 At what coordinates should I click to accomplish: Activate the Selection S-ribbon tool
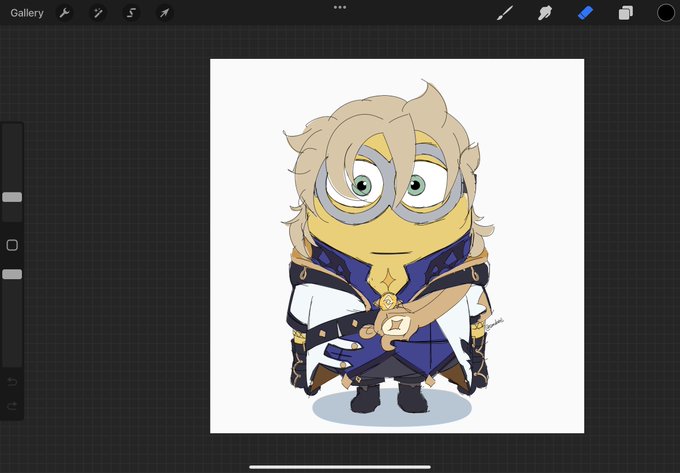coord(131,13)
